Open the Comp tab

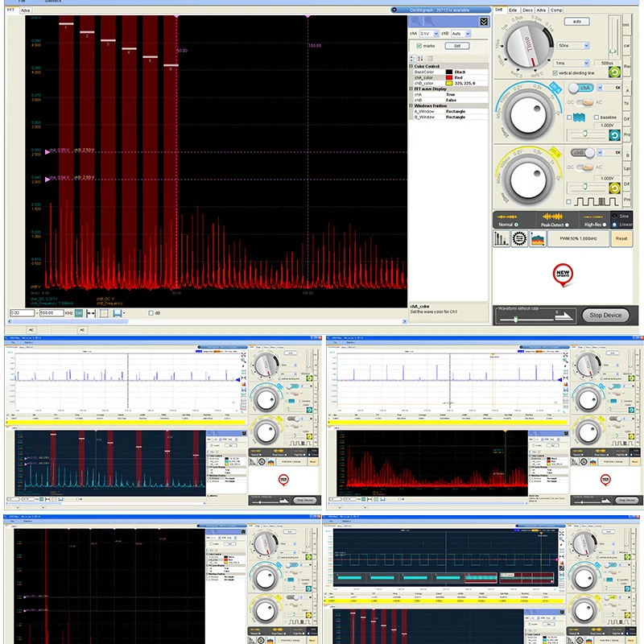[x=556, y=10]
